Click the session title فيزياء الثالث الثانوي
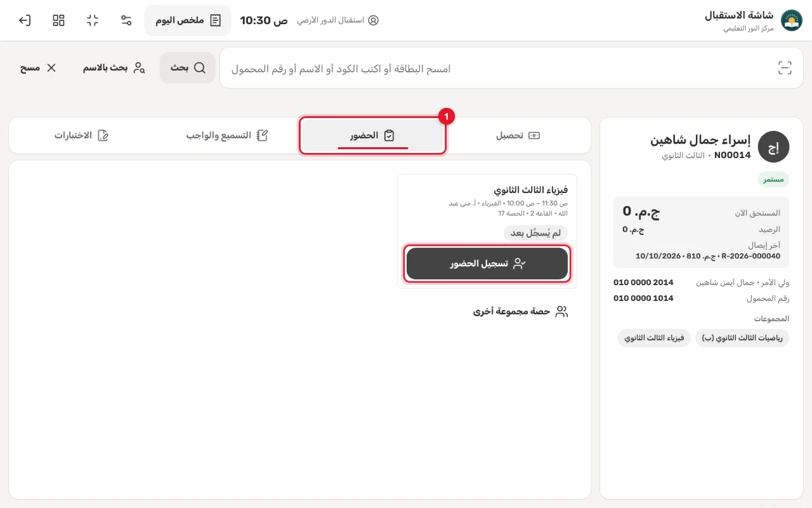The height and width of the screenshot is (508, 812). pos(531,190)
